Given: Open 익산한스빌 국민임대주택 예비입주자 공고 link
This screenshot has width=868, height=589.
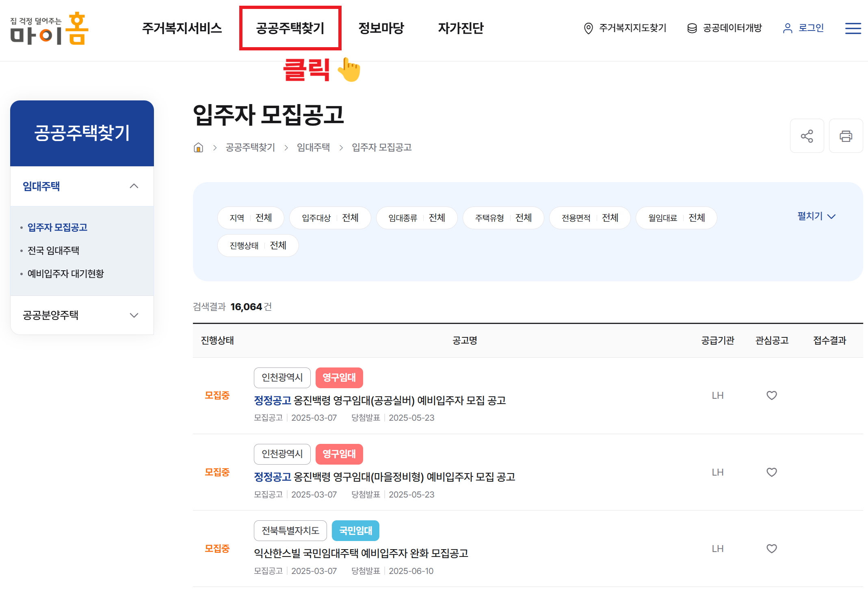Looking at the screenshot, I should coord(361,553).
